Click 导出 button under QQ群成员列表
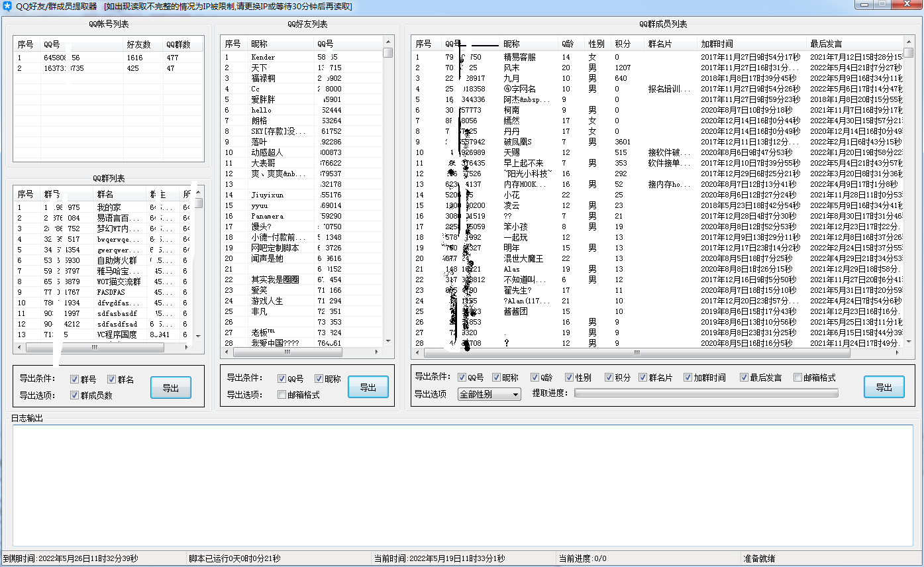 pyautogui.click(x=884, y=387)
